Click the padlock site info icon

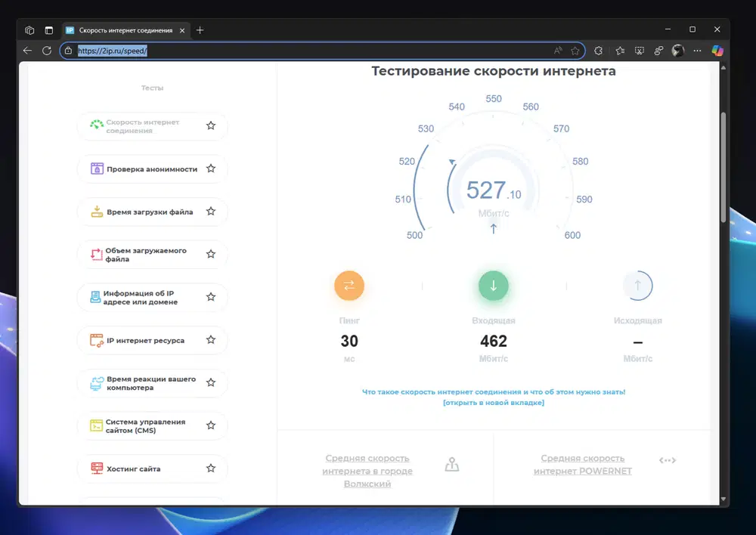tap(69, 51)
